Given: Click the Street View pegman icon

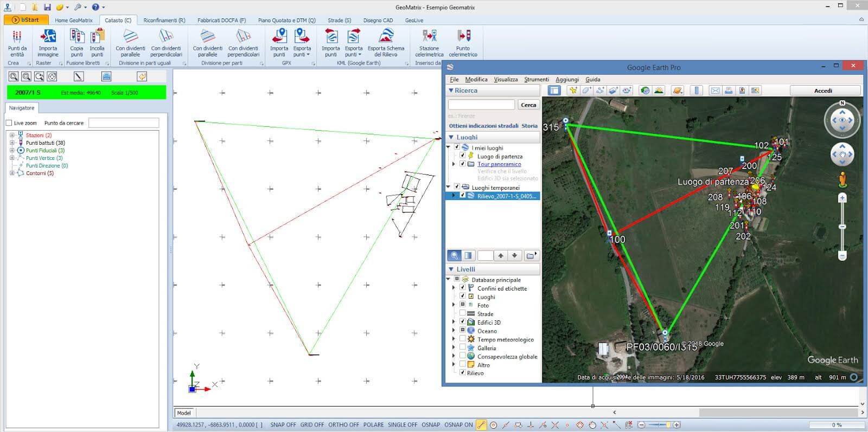Looking at the screenshot, I should [x=842, y=179].
